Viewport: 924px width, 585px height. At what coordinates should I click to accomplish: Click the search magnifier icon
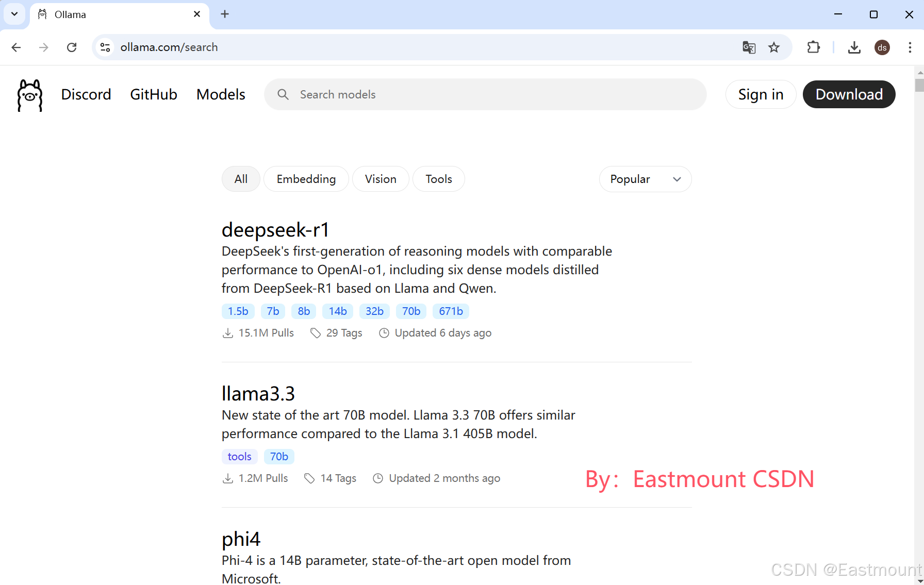[283, 94]
